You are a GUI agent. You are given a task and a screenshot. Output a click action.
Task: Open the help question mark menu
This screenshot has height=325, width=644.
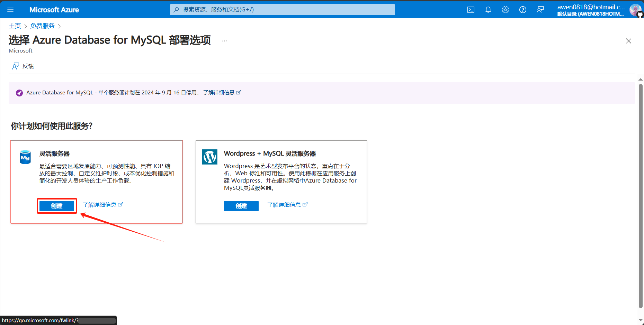click(523, 10)
